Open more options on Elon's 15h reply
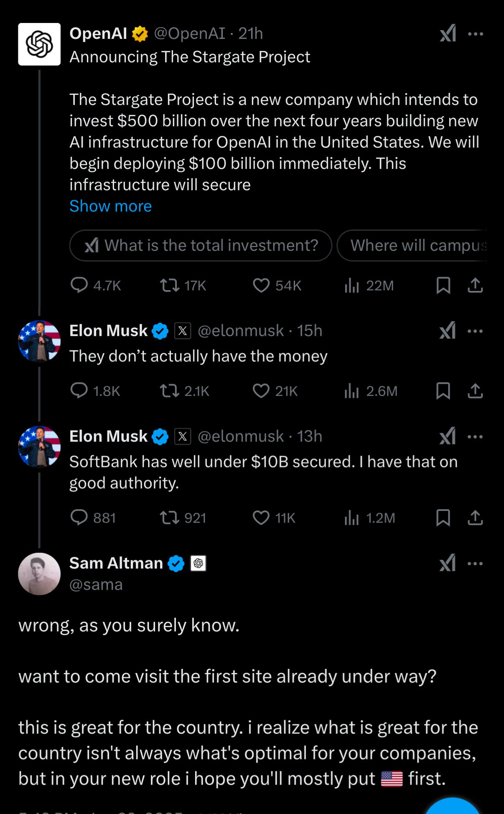Screen dimensions: 504x814 pos(476,331)
